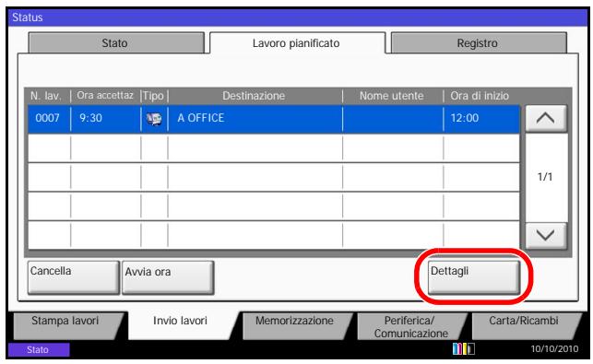This screenshot has width=593, height=364.
Task: Click the 1/1 page indicator
Action: point(545,177)
